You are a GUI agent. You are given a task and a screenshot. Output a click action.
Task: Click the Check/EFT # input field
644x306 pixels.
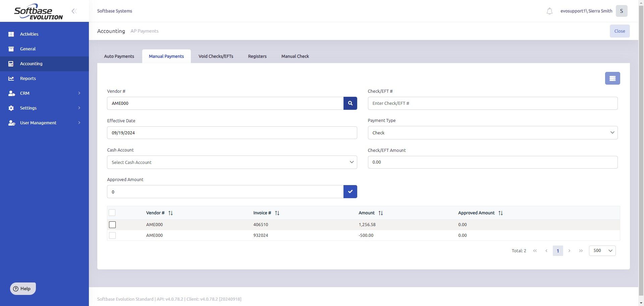pos(493,103)
